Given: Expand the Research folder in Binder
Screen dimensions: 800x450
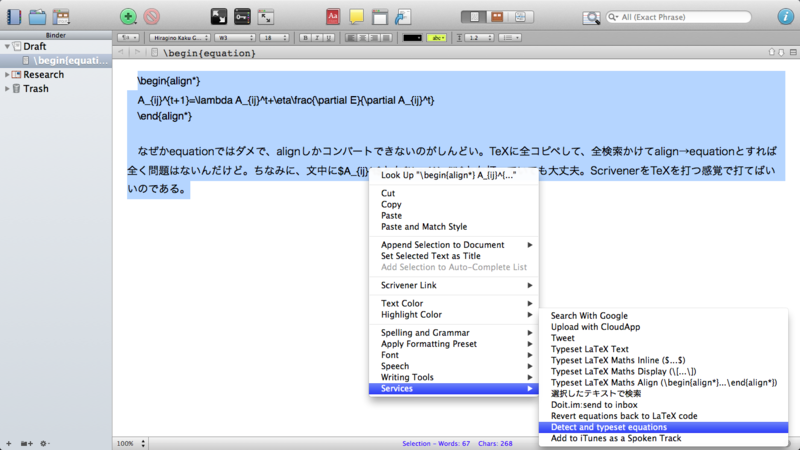Looking at the screenshot, I should tap(7, 74).
